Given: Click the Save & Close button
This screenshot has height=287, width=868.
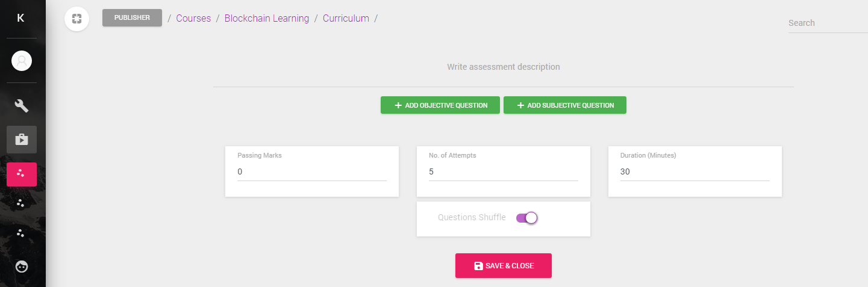Looking at the screenshot, I should (504, 266).
